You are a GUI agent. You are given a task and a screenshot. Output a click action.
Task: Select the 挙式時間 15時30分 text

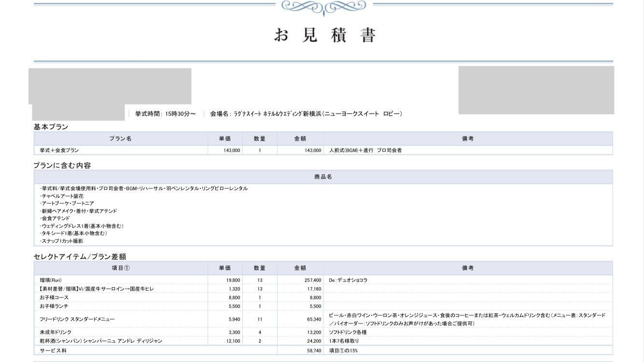point(165,114)
